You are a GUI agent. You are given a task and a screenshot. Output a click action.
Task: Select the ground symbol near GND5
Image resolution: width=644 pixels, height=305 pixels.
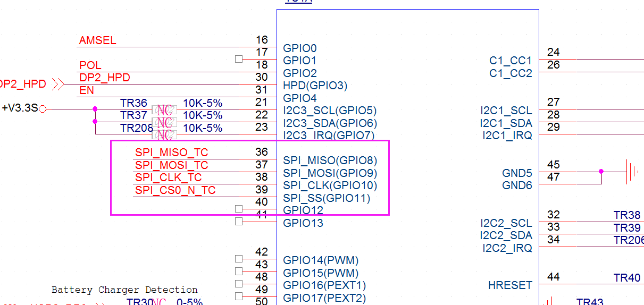point(632,172)
